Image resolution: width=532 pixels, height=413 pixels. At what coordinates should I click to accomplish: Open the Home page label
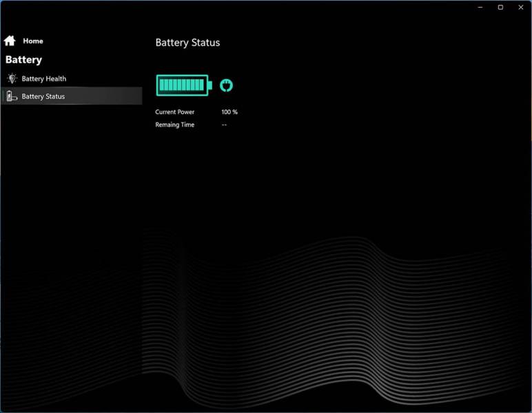(x=32, y=41)
